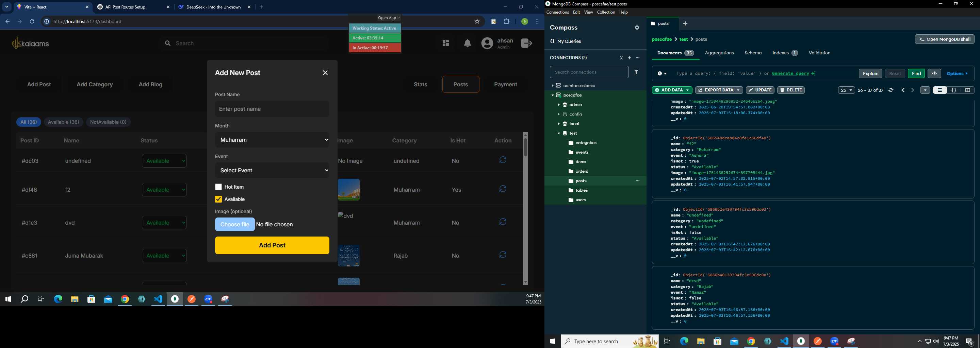
Task: Select the NotAvailable (0) filter pill
Action: click(x=109, y=122)
